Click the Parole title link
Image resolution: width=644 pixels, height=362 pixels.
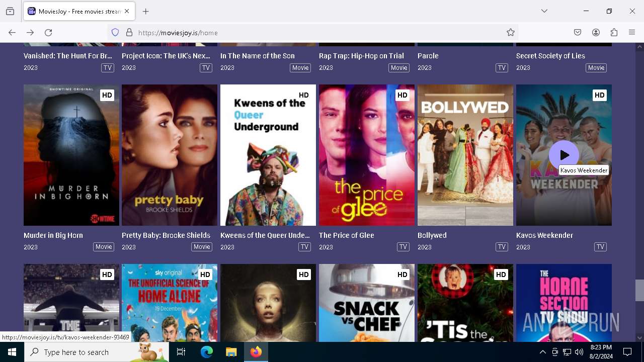tap(428, 56)
